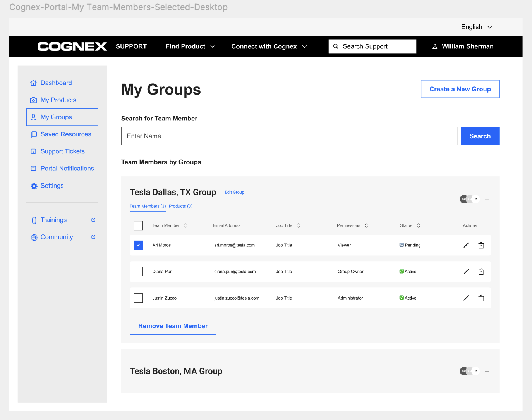Toggle the select-all checkbox in table header
Viewport: 532px width, 420px height.
click(x=138, y=225)
